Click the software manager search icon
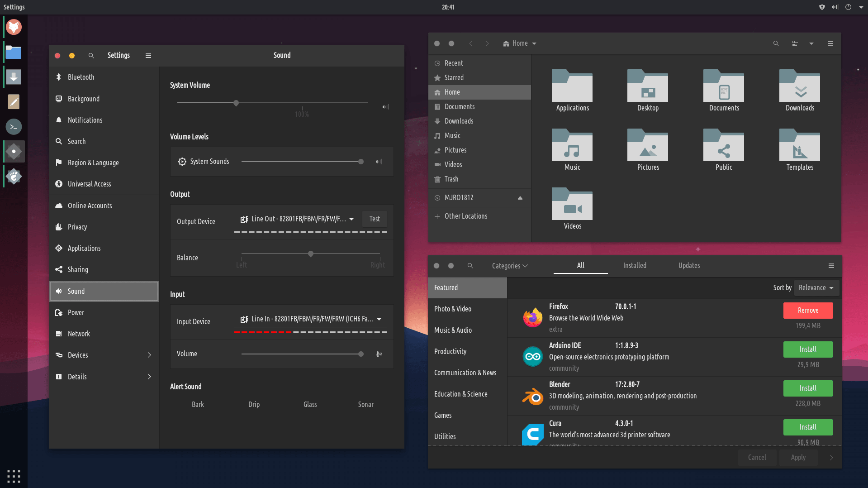 pyautogui.click(x=470, y=266)
